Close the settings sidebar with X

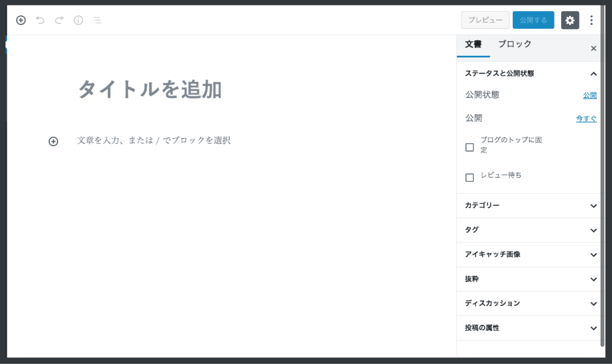point(593,48)
